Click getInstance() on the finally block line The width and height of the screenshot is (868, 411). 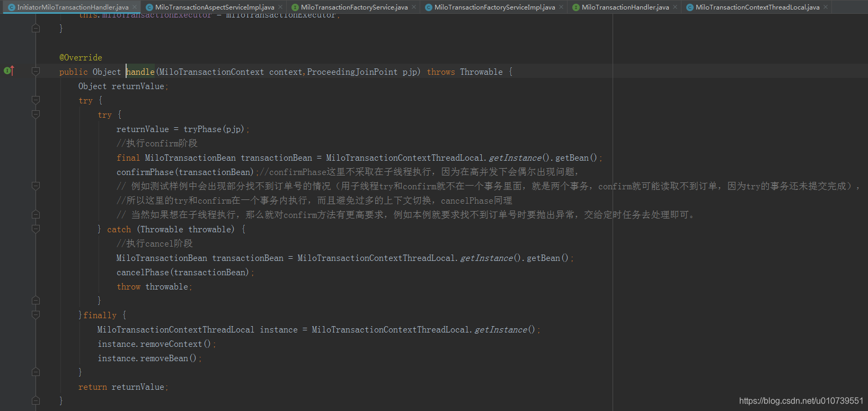point(504,329)
